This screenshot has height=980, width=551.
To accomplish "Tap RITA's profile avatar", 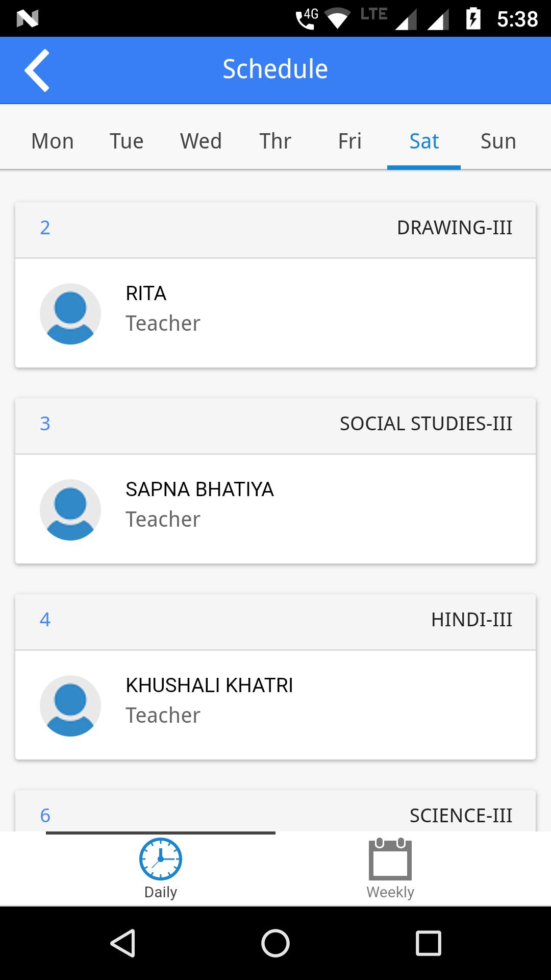I will point(70,313).
